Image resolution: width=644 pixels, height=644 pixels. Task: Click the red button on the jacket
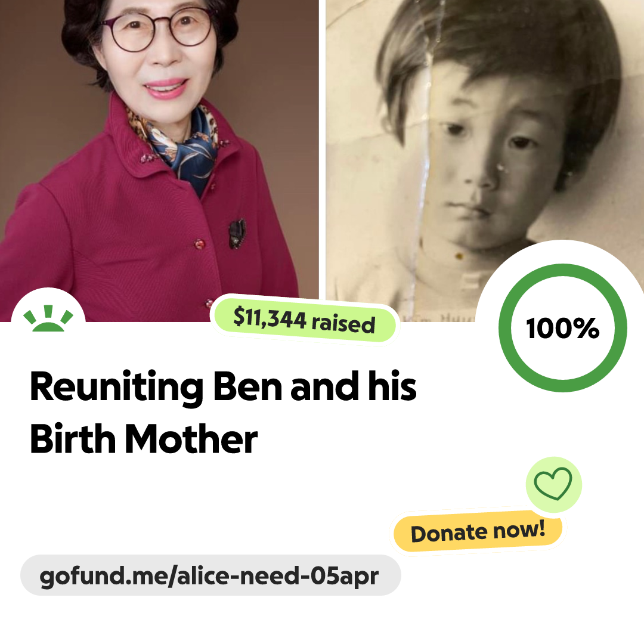199,244
